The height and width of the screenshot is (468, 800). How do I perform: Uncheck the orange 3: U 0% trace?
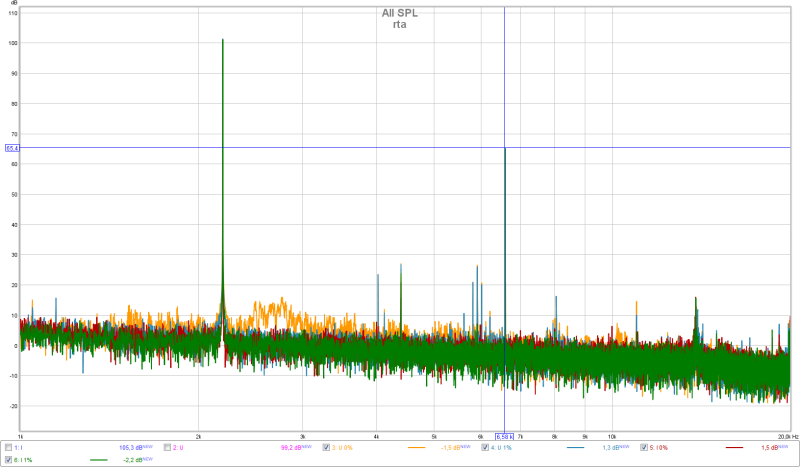(327, 447)
